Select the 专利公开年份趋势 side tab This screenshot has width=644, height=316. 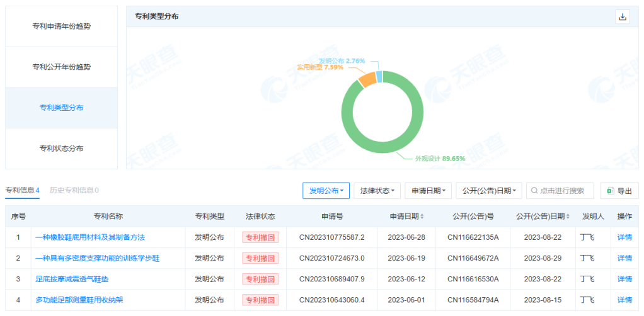coord(61,67)
